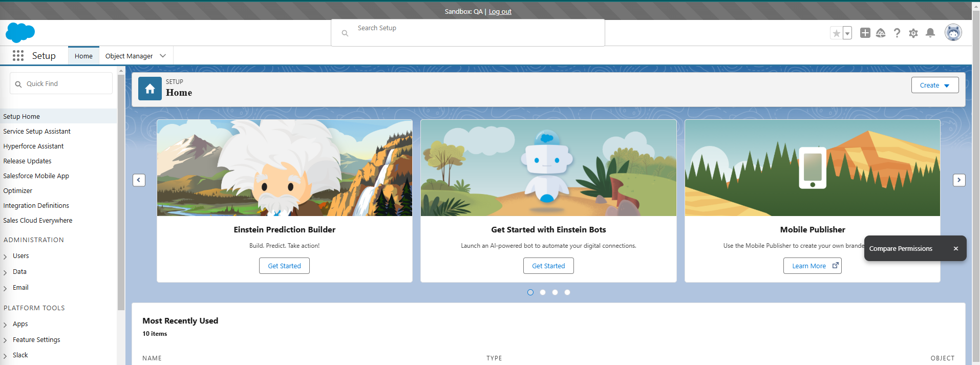Open the Setup gear icon
This screenshot has width=980, height=365.
[913, 33]
